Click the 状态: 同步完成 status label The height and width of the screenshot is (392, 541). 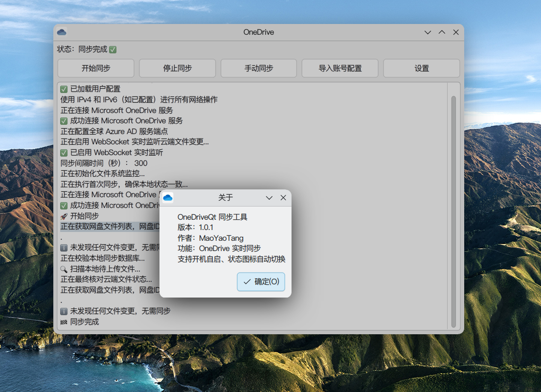[82, 49]
